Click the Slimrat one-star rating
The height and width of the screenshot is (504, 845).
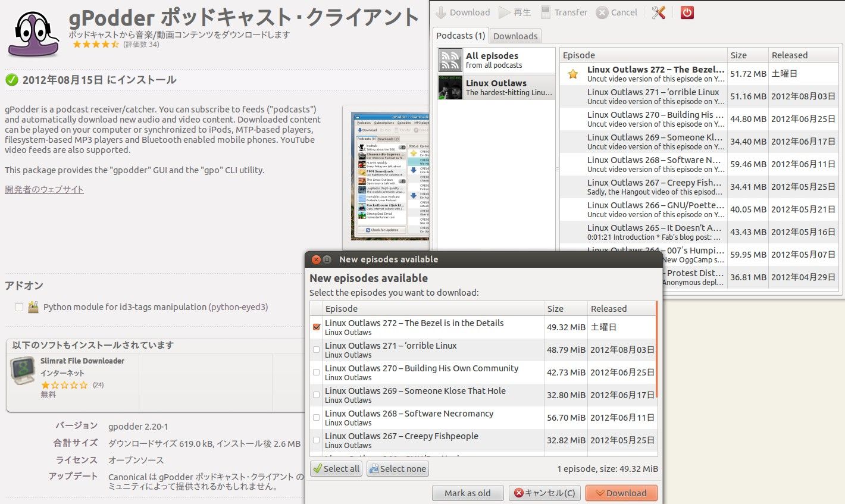64,385
